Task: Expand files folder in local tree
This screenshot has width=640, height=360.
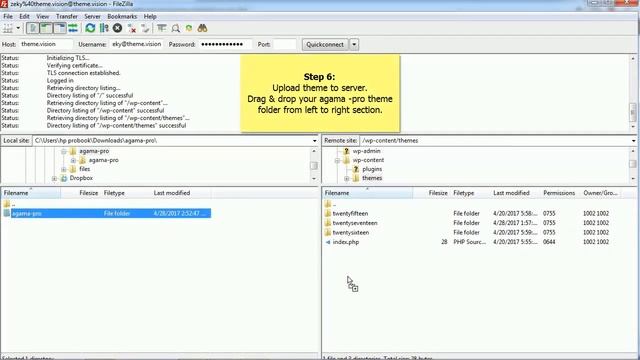Action: [x=64, y=169]
